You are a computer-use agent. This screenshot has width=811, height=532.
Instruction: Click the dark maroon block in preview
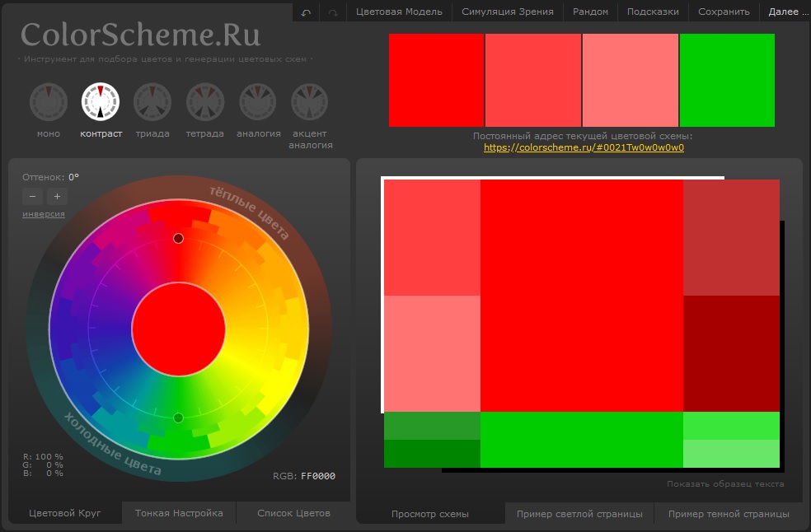coord(731,353)
